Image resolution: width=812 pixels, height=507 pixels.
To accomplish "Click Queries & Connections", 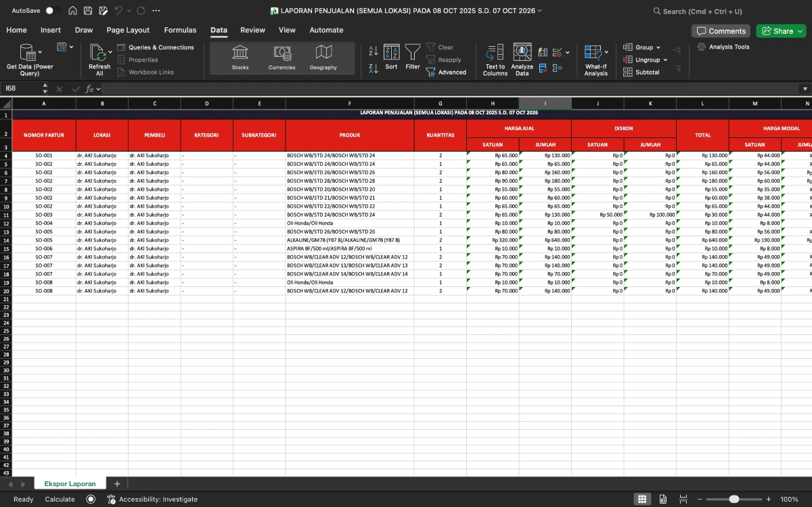I will click(x=156, y=47).
